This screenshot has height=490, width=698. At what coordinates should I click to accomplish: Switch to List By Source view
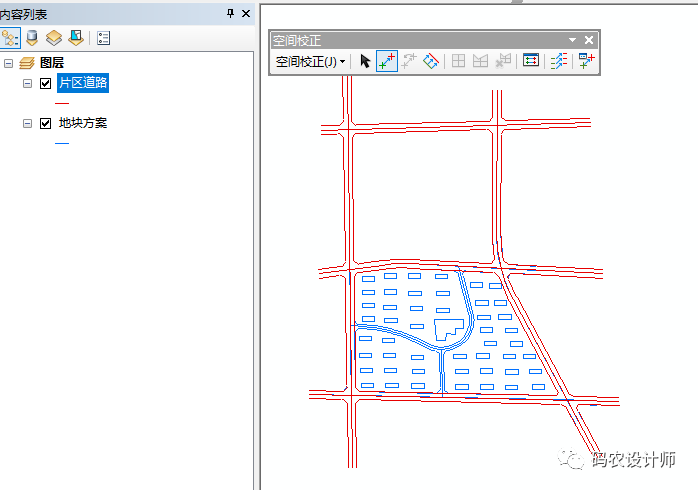pos(33,38)
